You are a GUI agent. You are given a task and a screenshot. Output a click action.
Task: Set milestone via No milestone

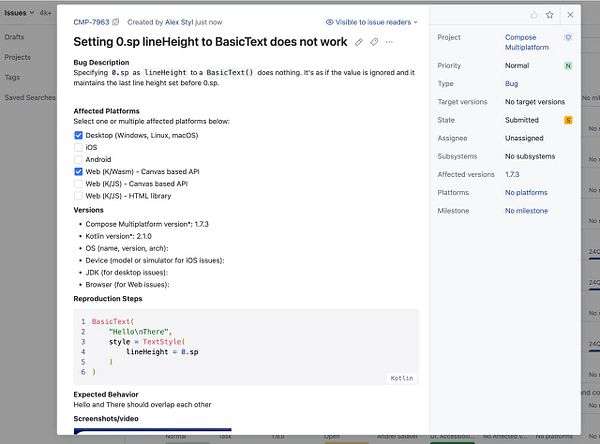[x=526, y=211]
